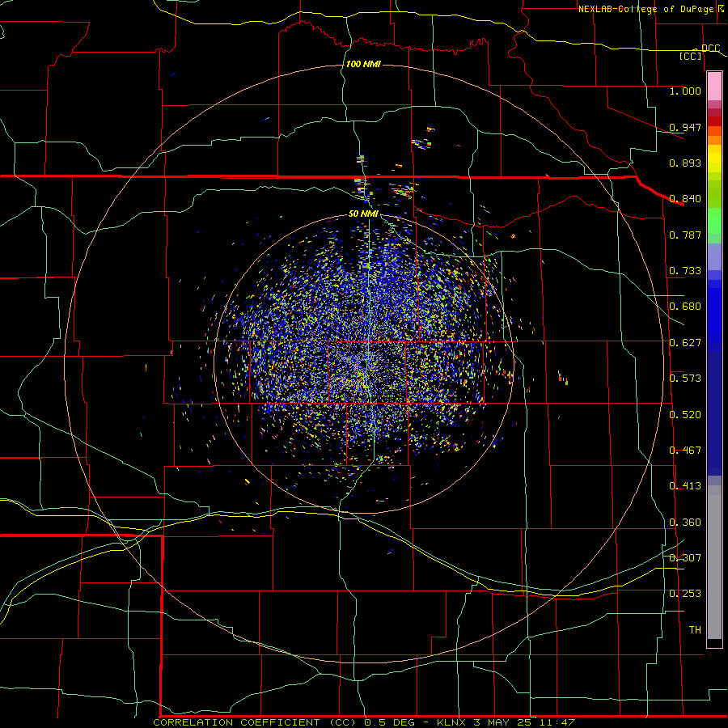Click the TH threshold label

point(695,630)
